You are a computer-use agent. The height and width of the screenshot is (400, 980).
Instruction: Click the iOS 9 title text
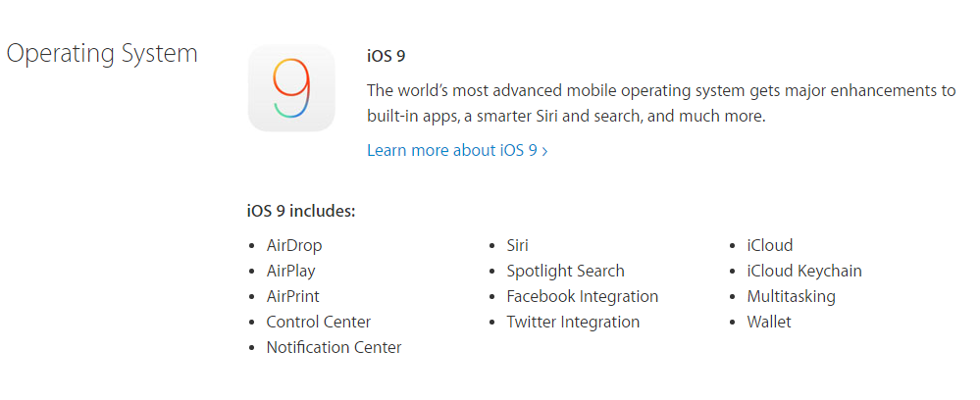(387, 56)
